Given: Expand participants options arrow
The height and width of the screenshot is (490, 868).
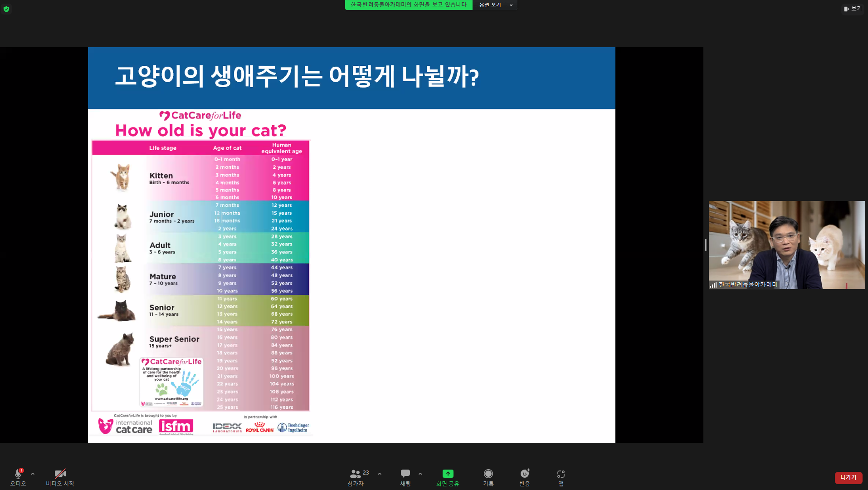Looking at the screenshot, I should coord(380,474).
